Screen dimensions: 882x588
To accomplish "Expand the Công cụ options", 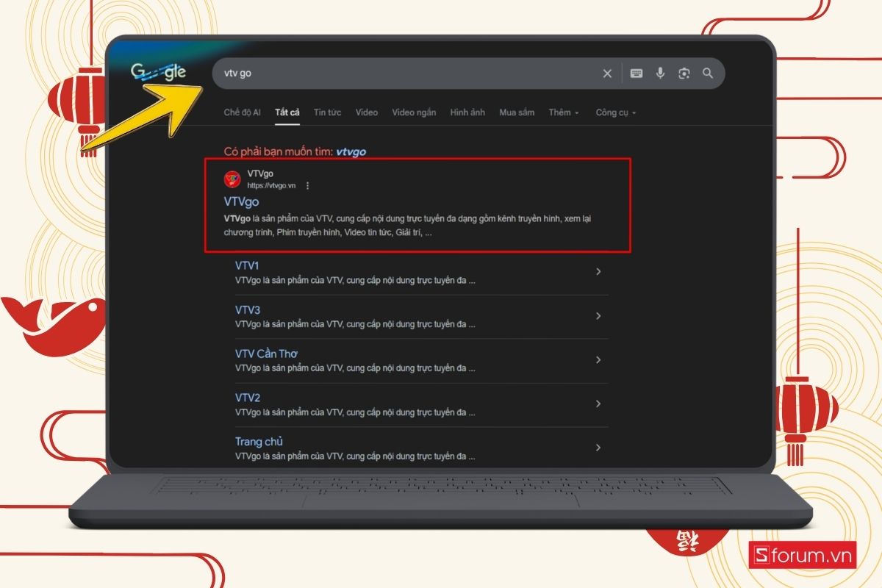I will [615, 112].
